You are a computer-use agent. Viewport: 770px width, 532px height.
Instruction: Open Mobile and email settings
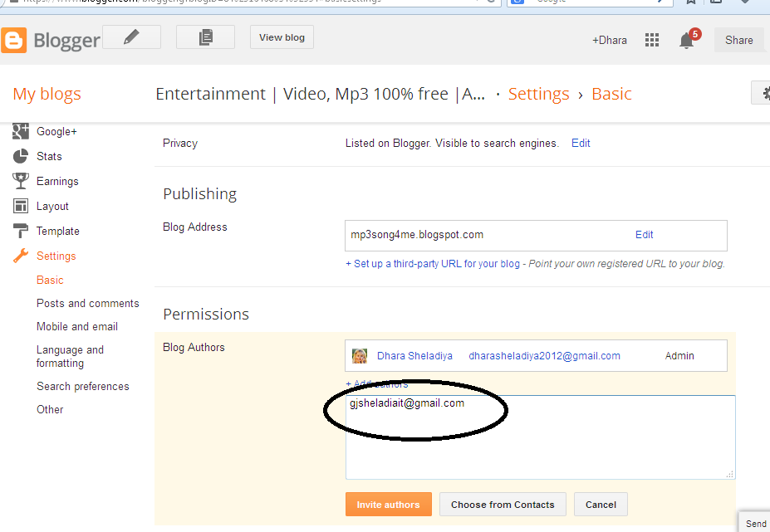click(x=77, y=326)
